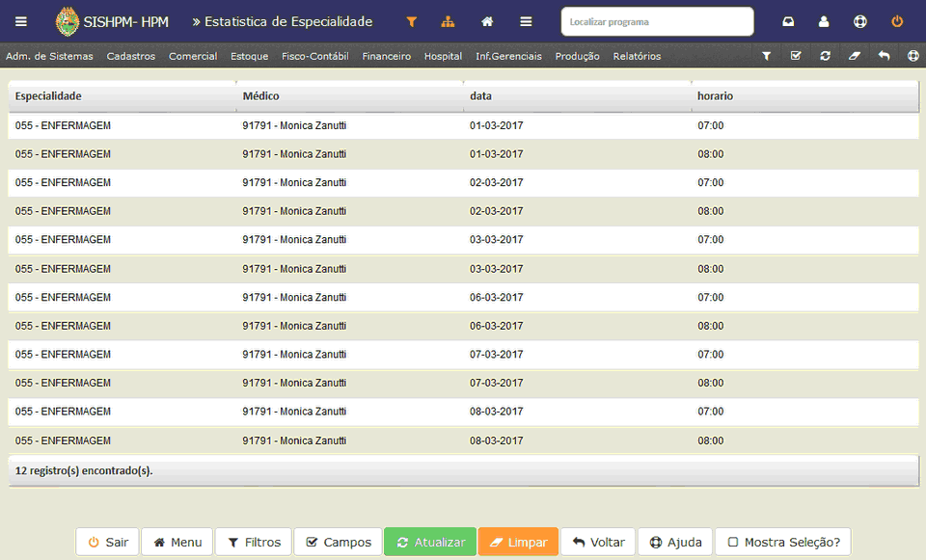926x560 pixels.
Task: Click the refresh arrows icon in menu bar
Action: pos(825,56)
